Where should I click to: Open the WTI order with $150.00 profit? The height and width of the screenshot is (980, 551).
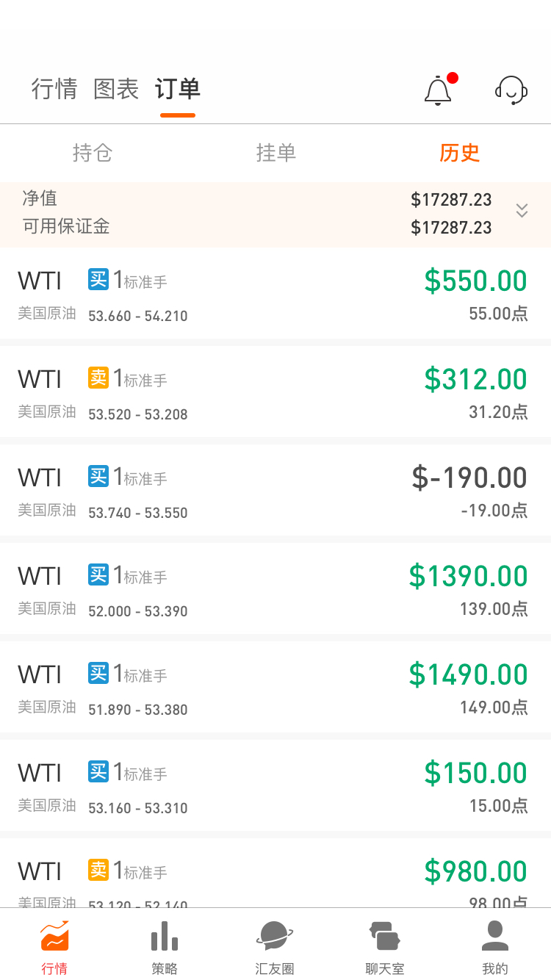click(275, 785)
